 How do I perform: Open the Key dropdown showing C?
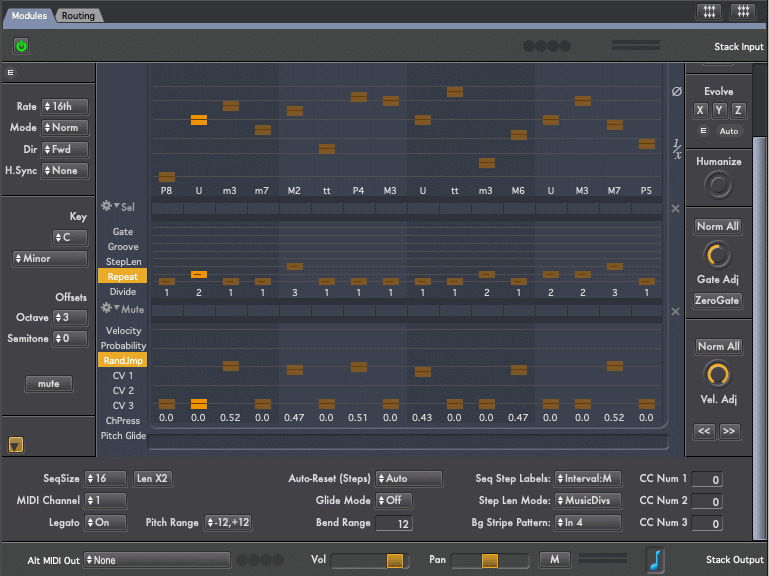(70, 237)
